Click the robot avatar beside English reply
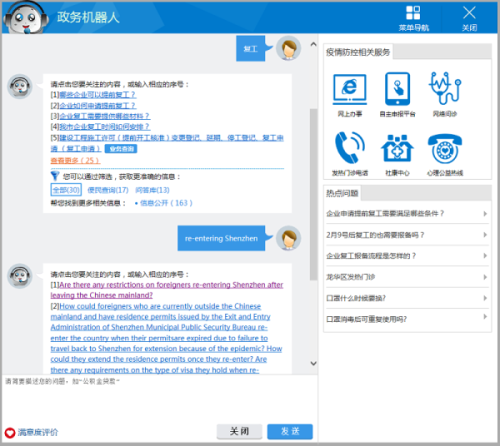The image size is (500, 446). click(20, 276)
